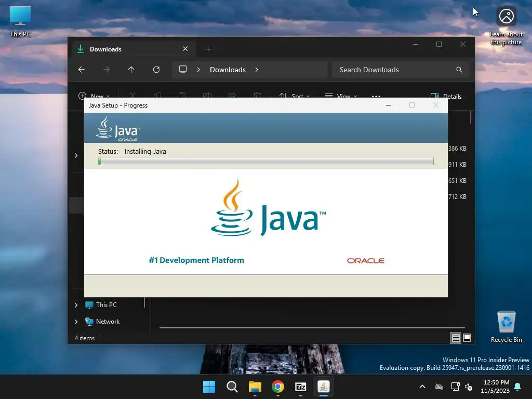
Task: Expand the Network tree node
Action: point(76,322)
